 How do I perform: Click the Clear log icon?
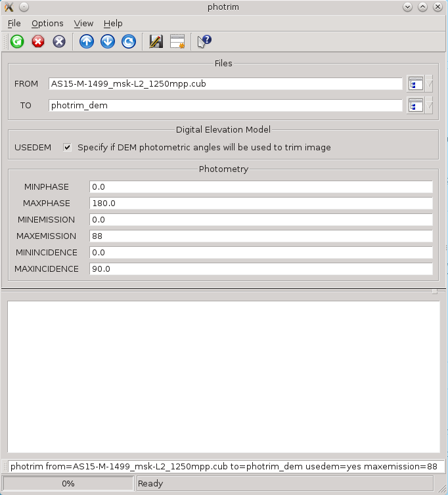(x=177, y=41)
